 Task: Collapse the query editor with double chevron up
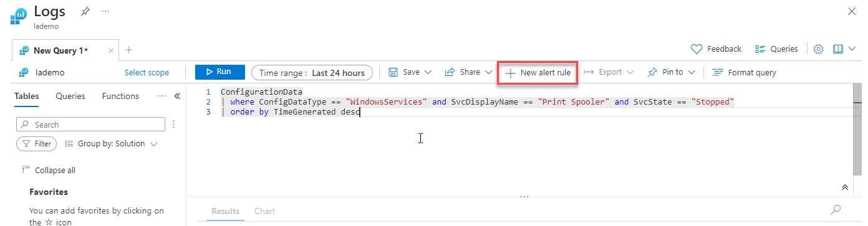845,187
